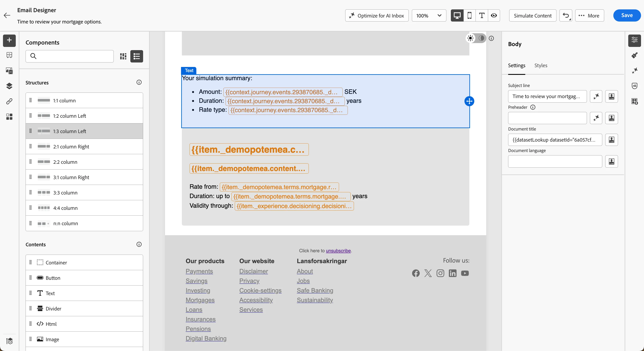
Task: Switch to the Styles tab
Action: (x=541, y=65)
